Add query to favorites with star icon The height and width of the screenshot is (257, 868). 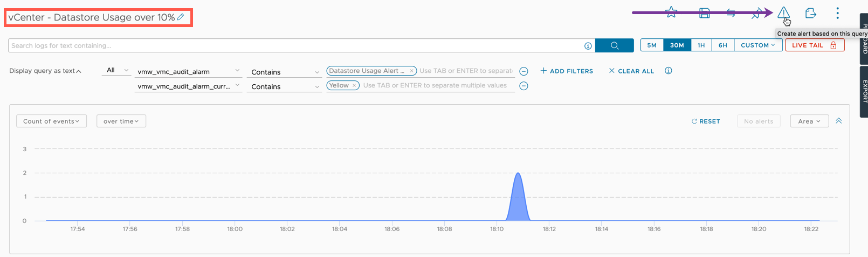click(671, 12)
